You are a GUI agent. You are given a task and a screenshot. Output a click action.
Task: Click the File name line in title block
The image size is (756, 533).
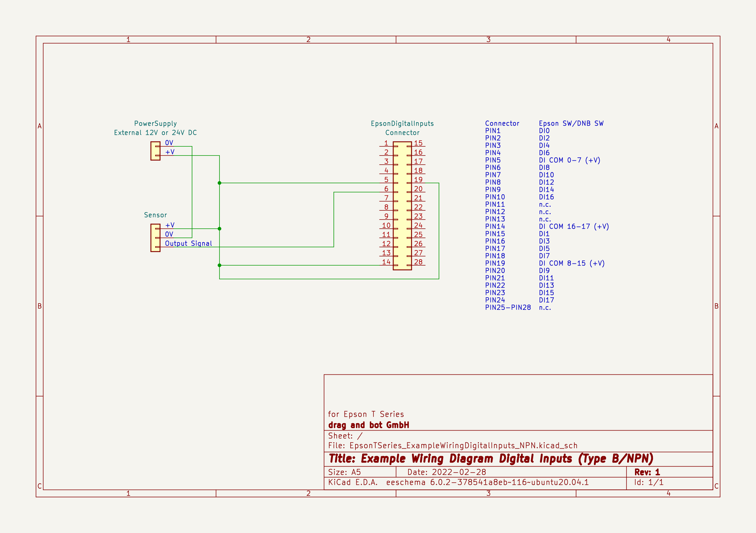453,445
